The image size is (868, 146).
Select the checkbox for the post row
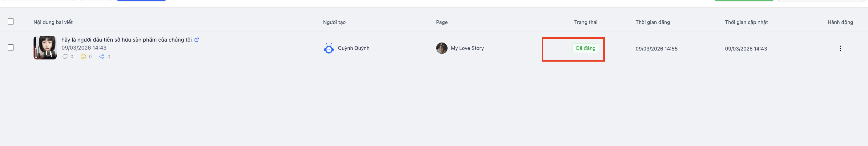(x=11, y=47)
